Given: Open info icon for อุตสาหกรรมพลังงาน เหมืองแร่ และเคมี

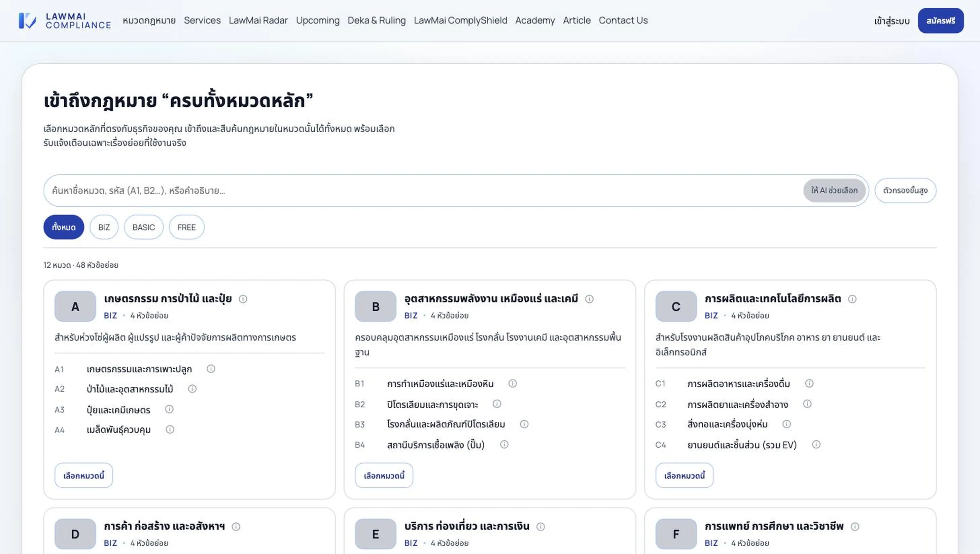Looking at the screenshot, I should [589, 299].
